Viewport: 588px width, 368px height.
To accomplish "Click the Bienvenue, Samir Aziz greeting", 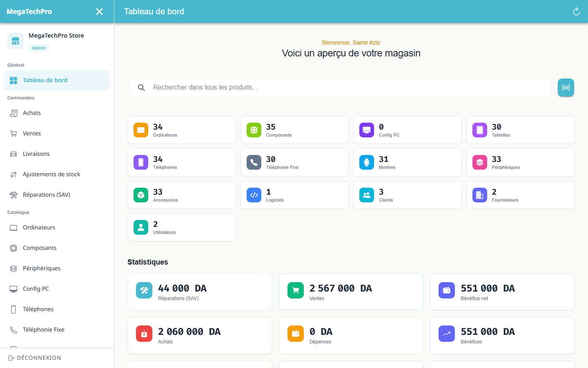I will tap(351, 43).
